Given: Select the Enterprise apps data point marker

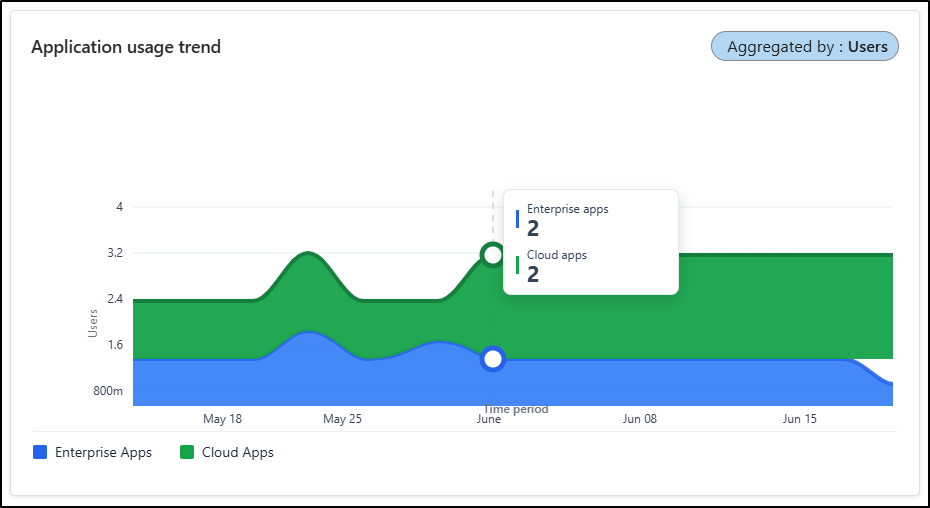Looking at the screenshot, I should click(x=492, y=358).
